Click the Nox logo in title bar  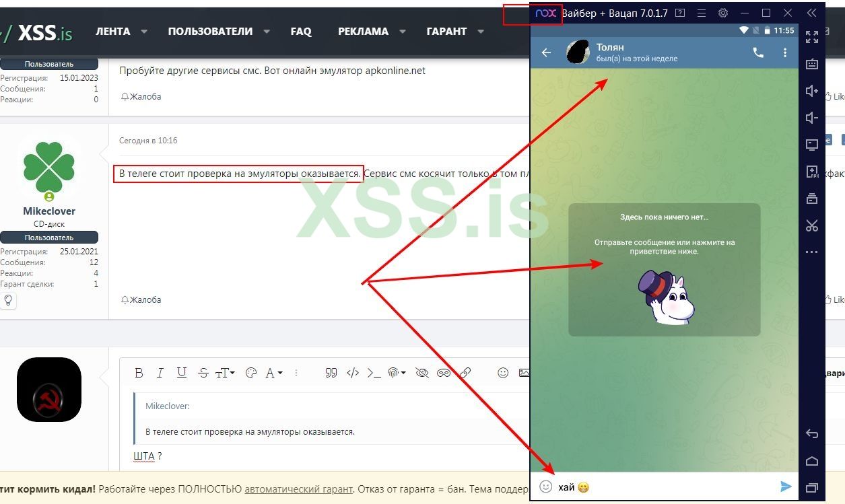point(546,13)
